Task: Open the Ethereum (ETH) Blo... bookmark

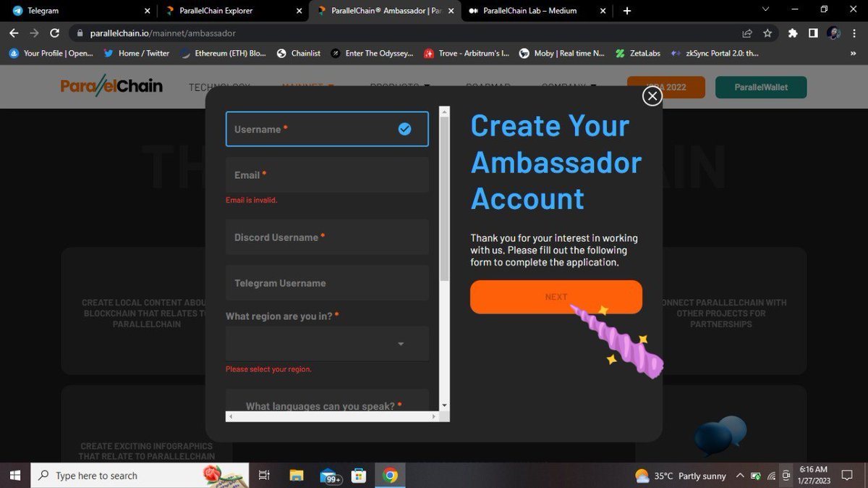Action: coord(223,53)
